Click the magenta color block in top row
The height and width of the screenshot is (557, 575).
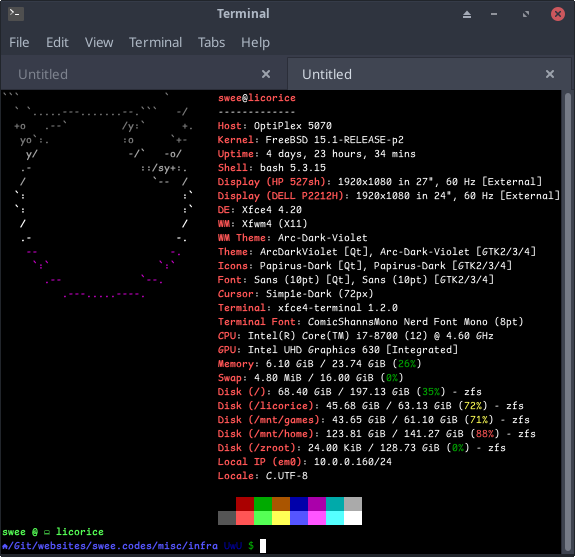316,504
